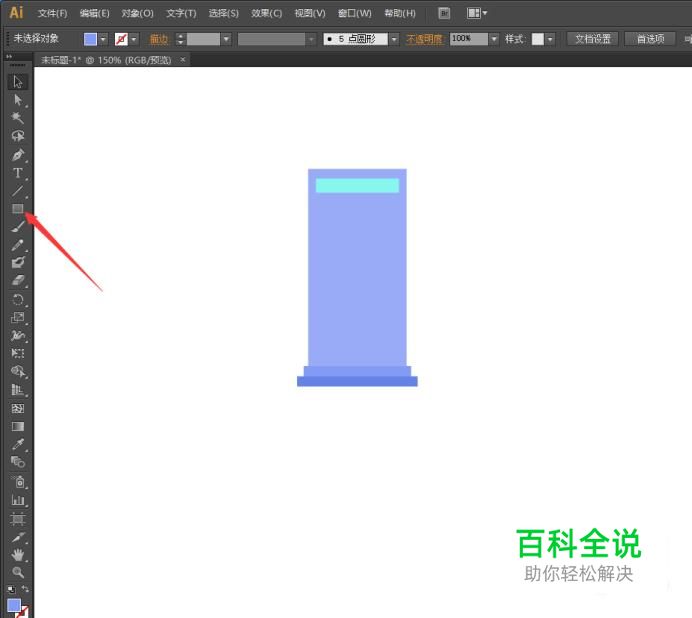Open the opacity 100% dropdown
Screen dimensions: 692x618
[x=493, y=39]
